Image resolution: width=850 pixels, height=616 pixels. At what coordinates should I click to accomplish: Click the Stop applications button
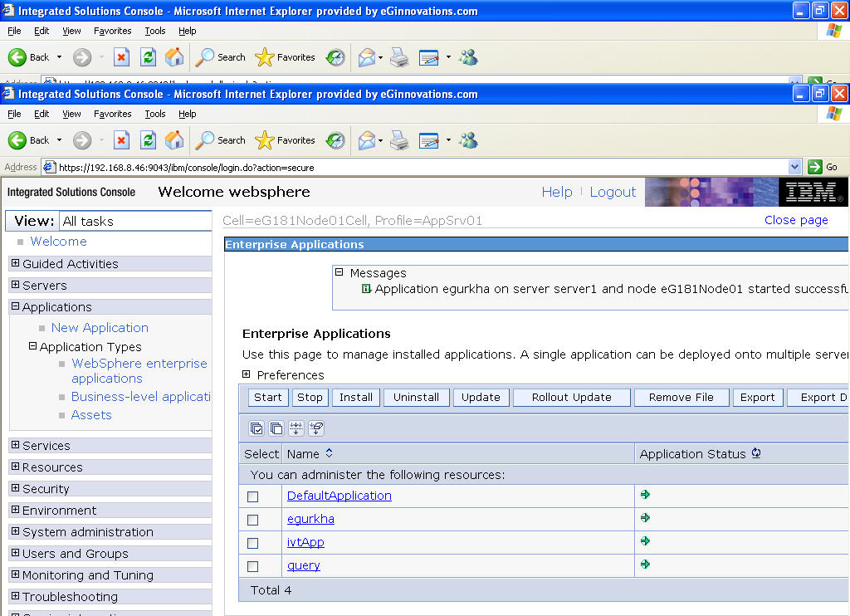(310, 398)
